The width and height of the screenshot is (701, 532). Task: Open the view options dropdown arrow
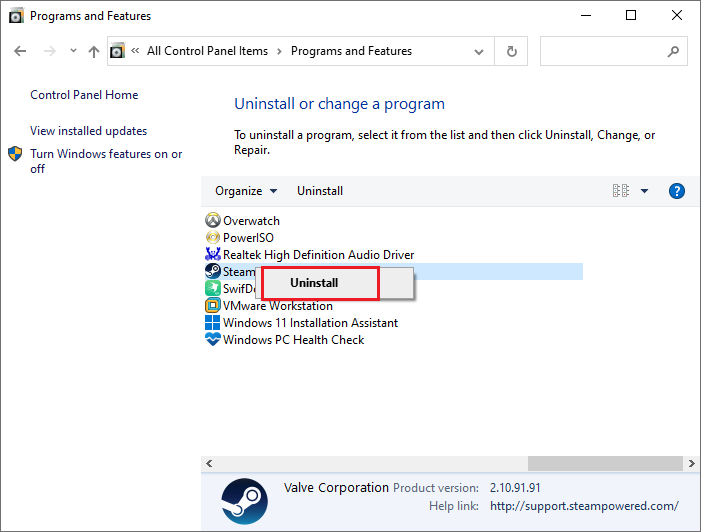[x=644, y=191]
